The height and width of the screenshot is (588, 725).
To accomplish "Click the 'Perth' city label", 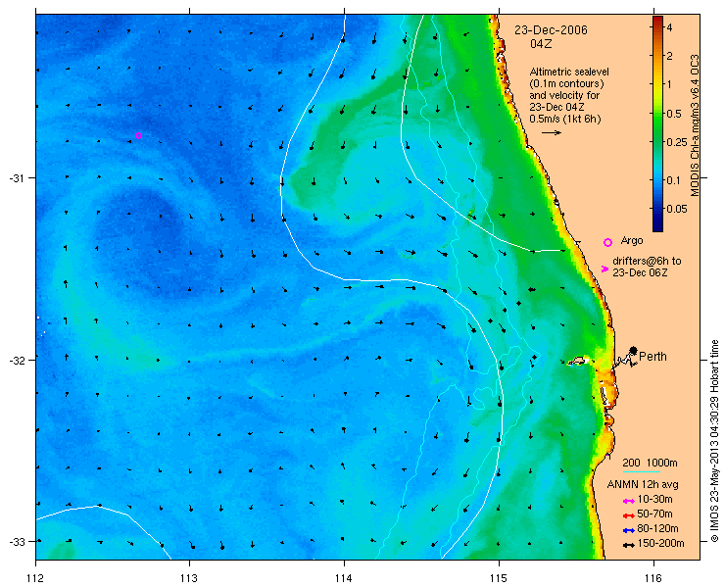I will point(652,357).
